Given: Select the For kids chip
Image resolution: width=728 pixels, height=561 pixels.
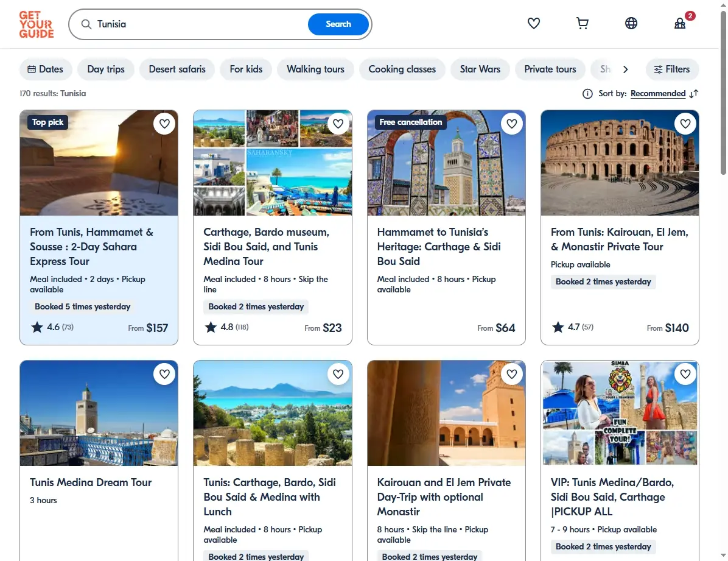Looking at the screenshot, I should point(246,69).
